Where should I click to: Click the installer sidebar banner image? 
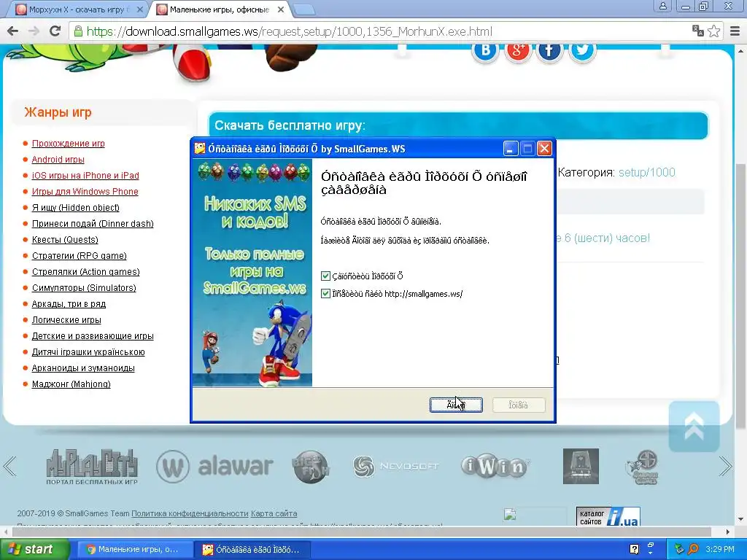252,273
